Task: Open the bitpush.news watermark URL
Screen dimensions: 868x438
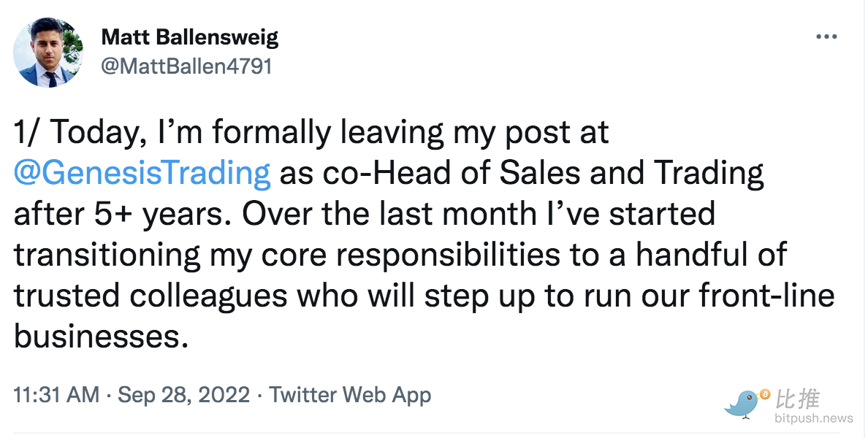Action: pyautogui.click(x=814, y=418)
